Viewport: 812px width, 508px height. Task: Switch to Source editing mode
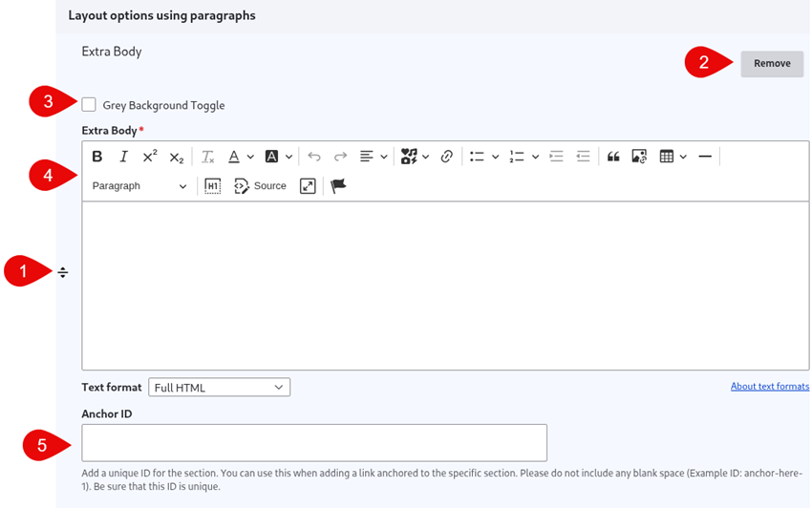pos(260,186)
